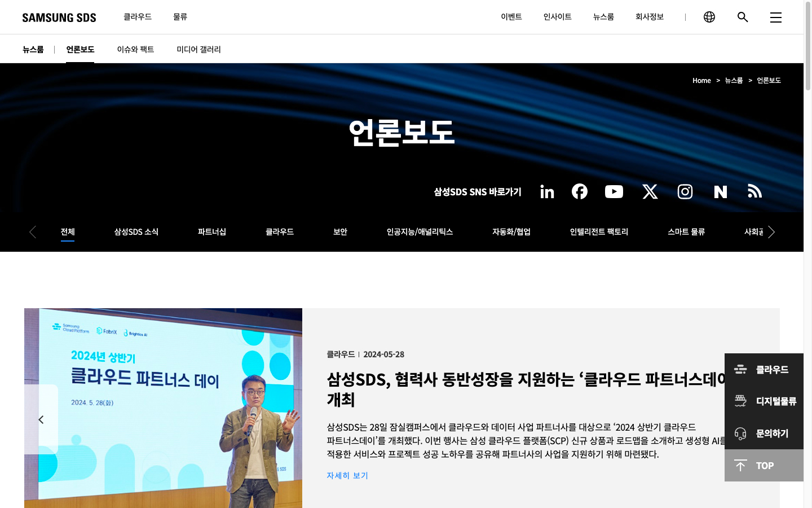Screen dimensions: 812x508
Task: Click 언론보도 in the breadcrumb
Action: pos(769,81)
